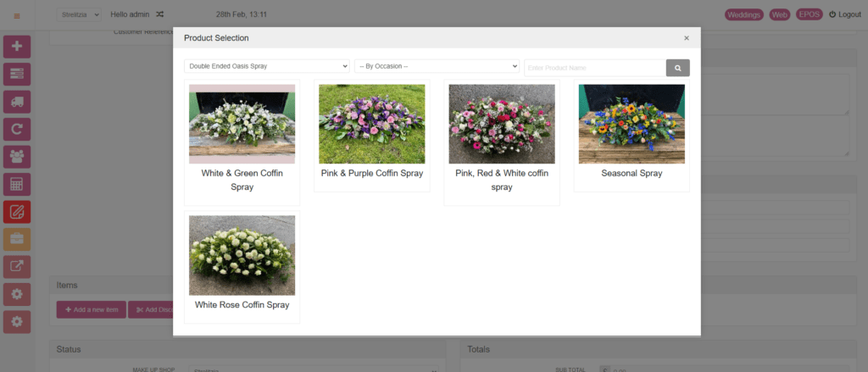868x372 pixels.
Task: Click the White & Green Coffin Spray label
Action: pyautogui.click(x=242, y=180)
